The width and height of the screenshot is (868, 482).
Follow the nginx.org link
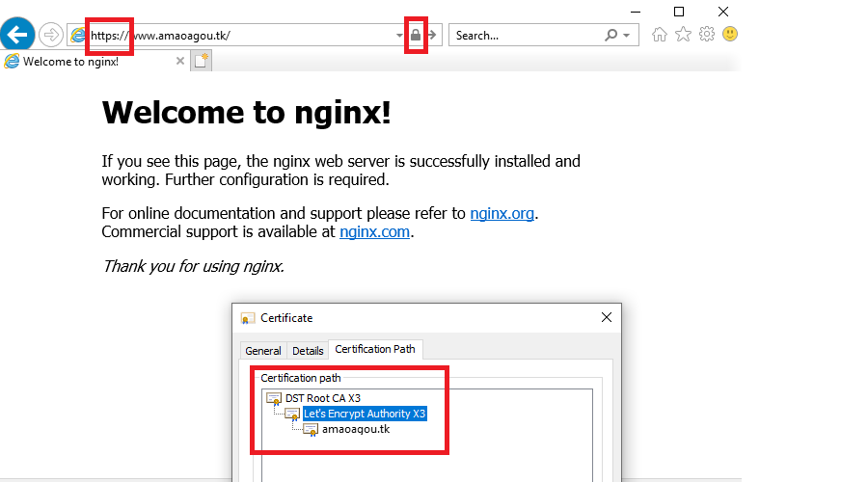[x=502, y=213]
